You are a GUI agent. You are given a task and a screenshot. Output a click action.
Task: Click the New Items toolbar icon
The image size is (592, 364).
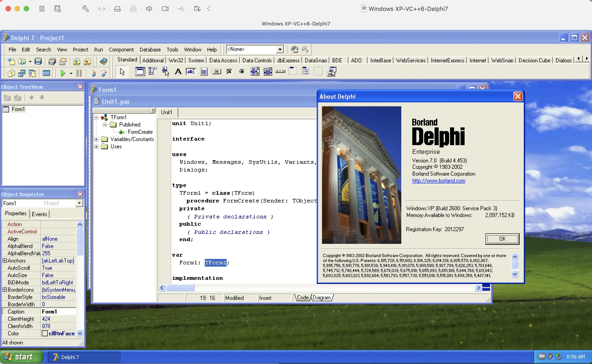[x=11, y=62]
